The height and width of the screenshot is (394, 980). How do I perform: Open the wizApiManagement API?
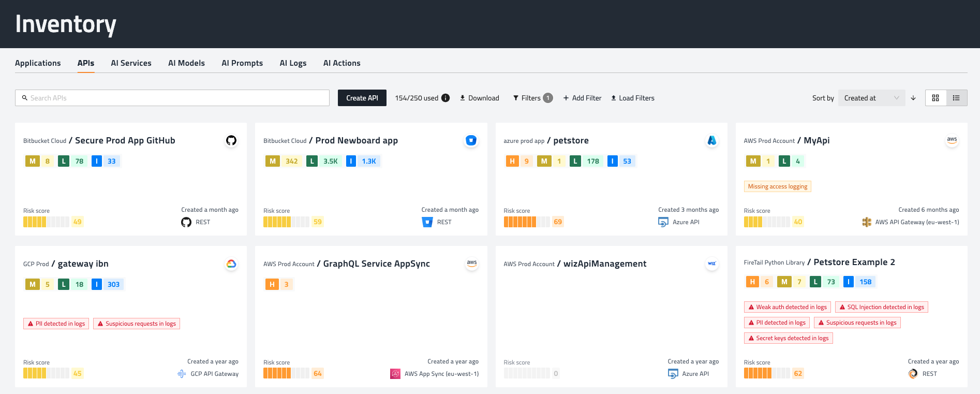click(605, 264)
